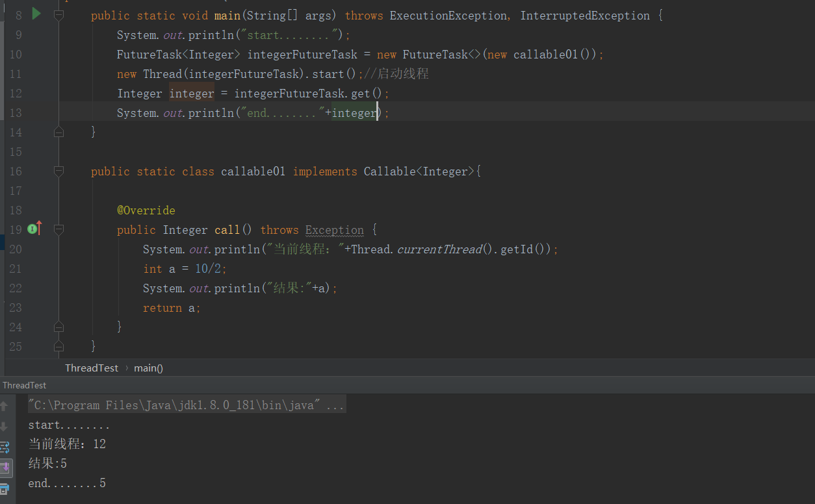Click the up-arrow icon in Run panel

(x=4, y=406)
